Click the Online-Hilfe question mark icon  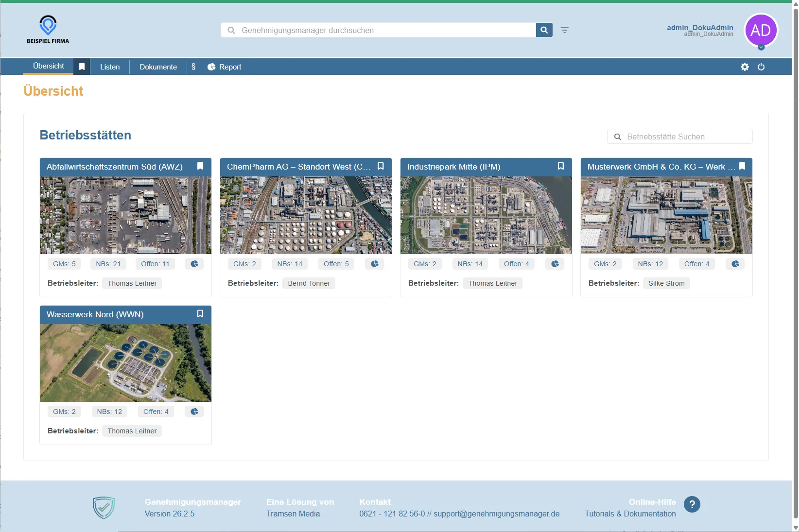pyautogui.click(x=692, y=504)
